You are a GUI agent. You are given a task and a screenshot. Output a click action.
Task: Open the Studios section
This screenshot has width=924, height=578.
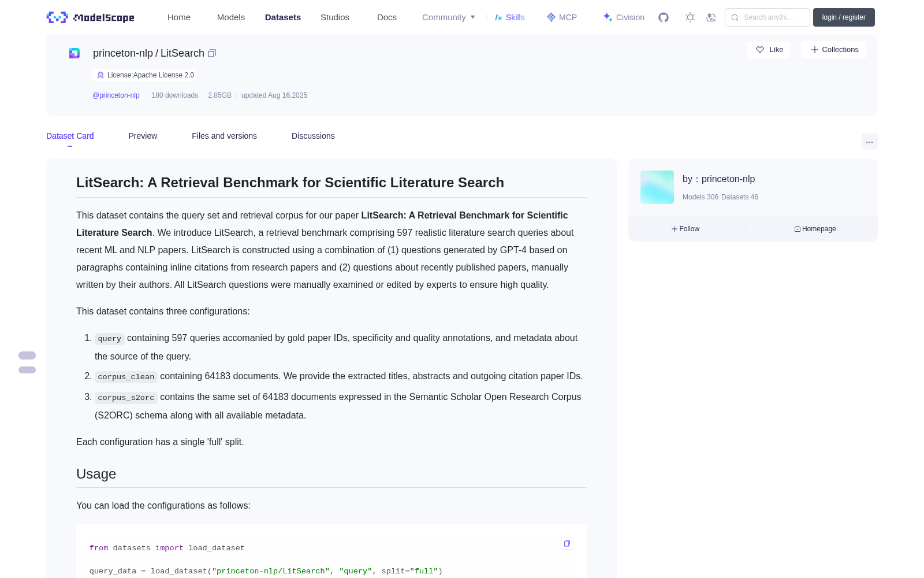click(x=335, y=17)
